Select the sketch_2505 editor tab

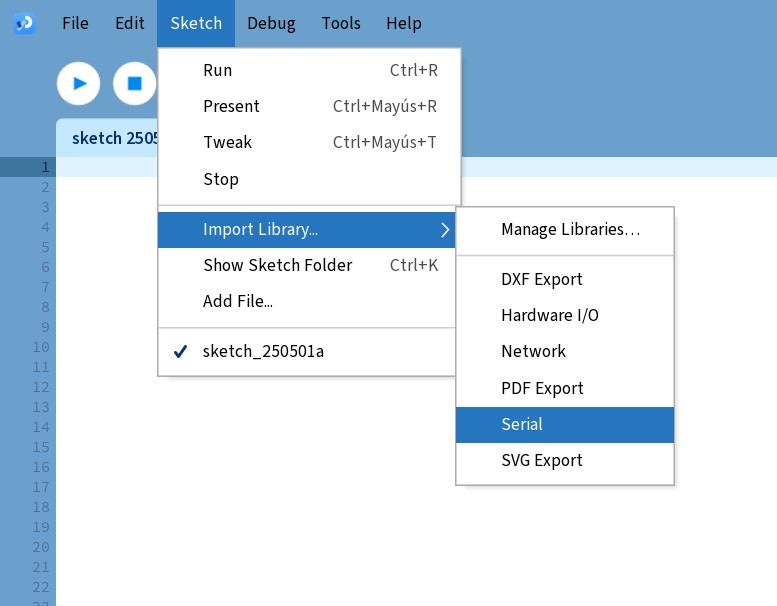point(107,138)
